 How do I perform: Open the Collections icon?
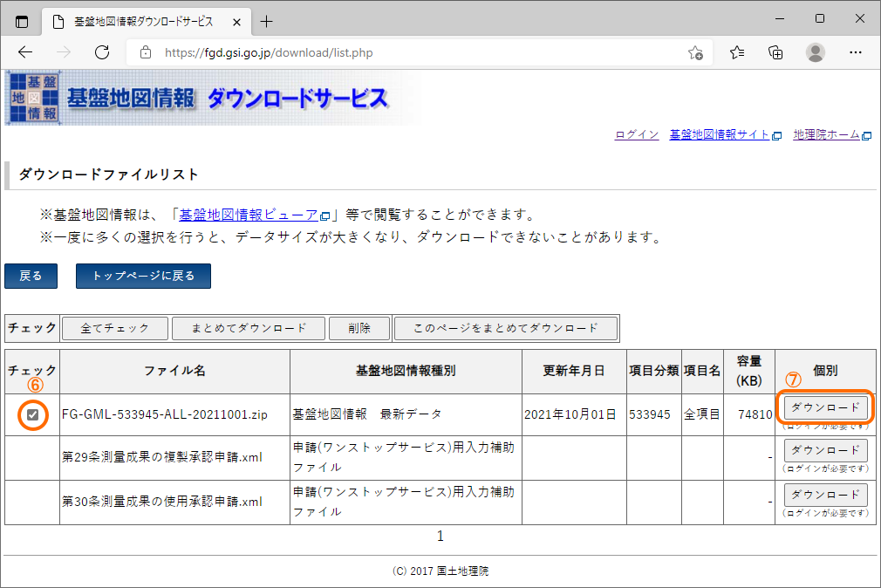(x=776, y=52)
